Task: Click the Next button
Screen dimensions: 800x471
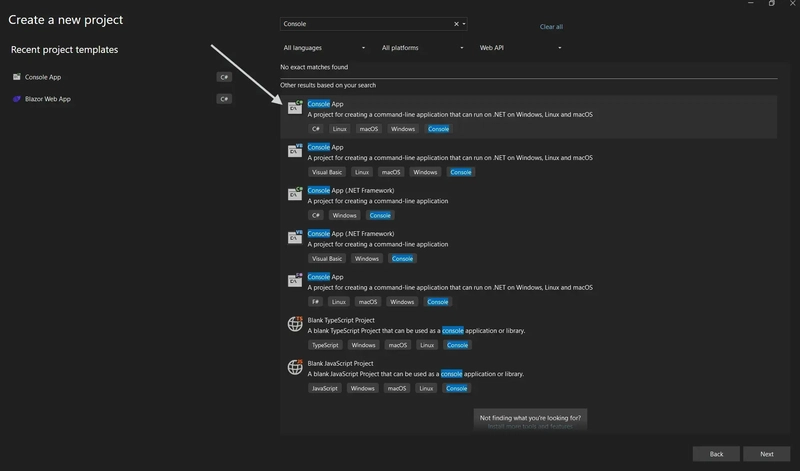Action: [766, 454]
